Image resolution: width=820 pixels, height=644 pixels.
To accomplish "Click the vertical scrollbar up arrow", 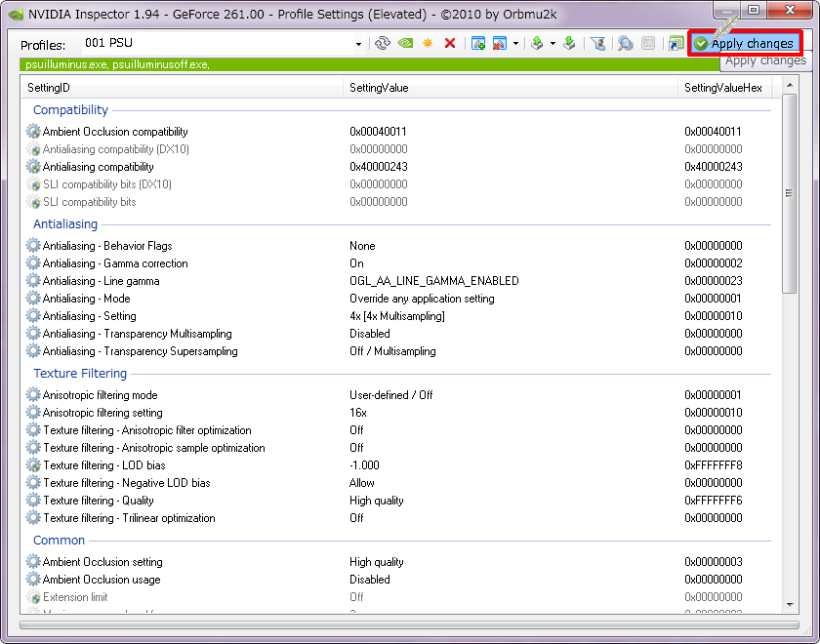I will pos(790,85).
